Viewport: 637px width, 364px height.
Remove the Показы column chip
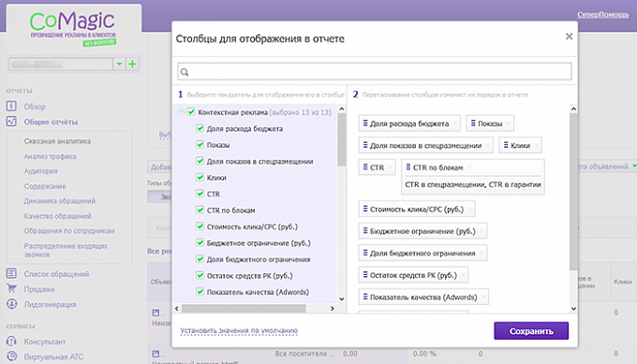point(509,124)
